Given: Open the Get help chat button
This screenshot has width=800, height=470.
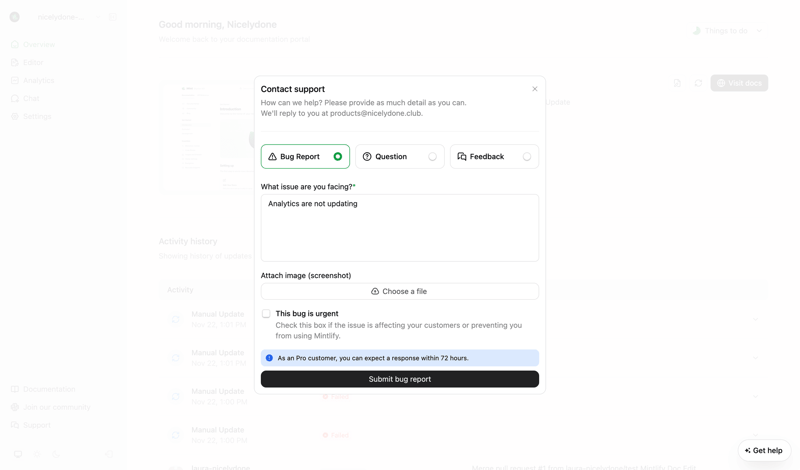Looking at the screenshot, I should coord(764,451).
